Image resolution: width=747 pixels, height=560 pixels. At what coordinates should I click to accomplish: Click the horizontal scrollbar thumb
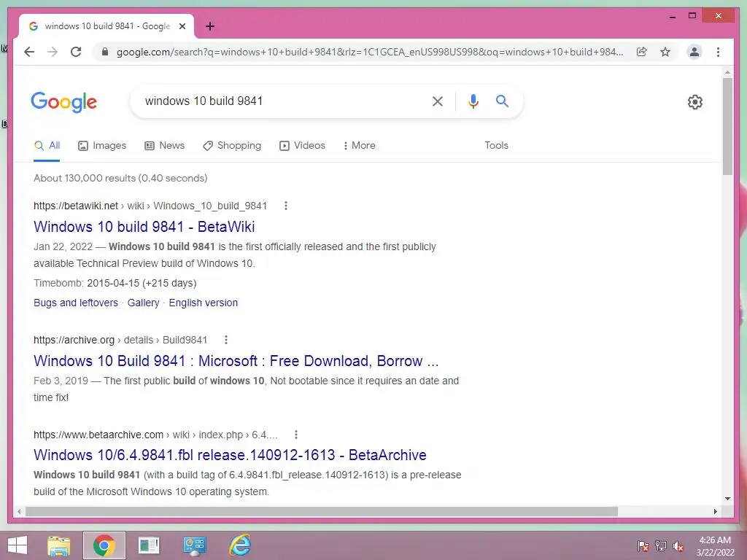(x=322, y=511)
